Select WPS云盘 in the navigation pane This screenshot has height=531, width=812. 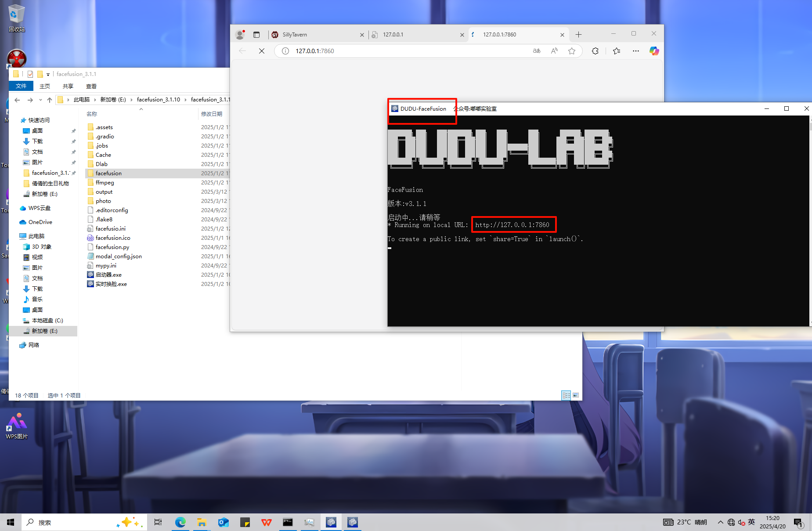click(40, 208)
